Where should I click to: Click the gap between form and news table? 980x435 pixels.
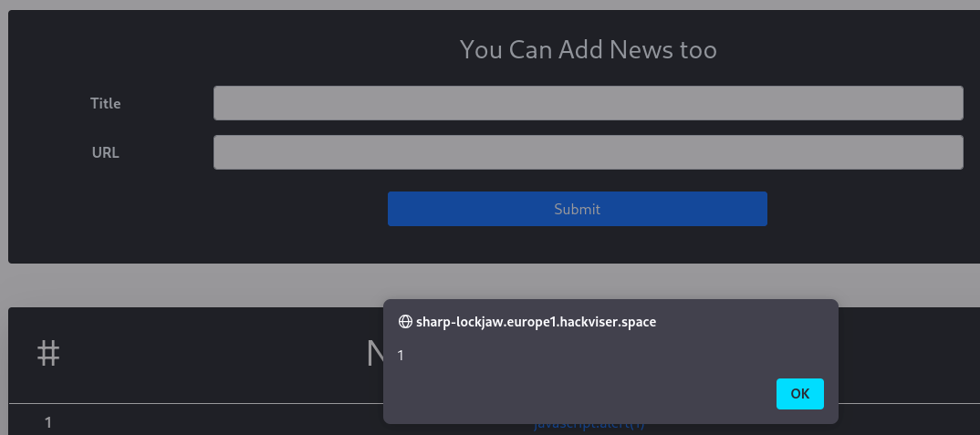493,285
